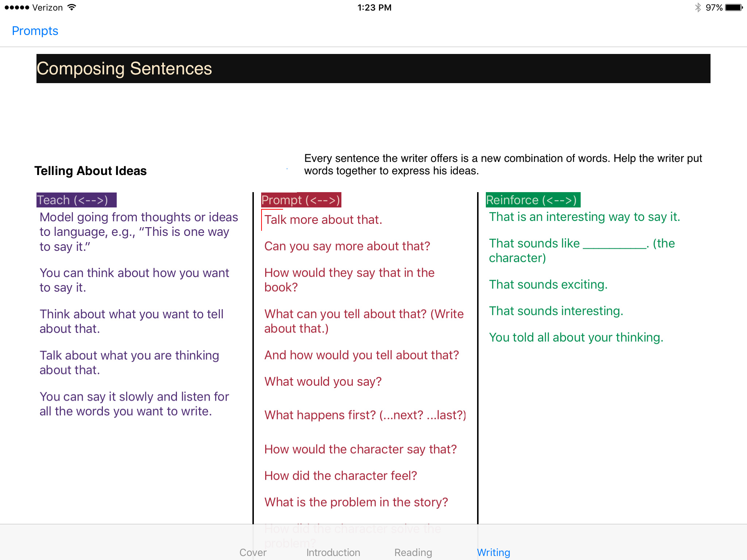Select 'Talk more about that.' prompt
Screen dimensions: 747x560
[x=323, y=220]
